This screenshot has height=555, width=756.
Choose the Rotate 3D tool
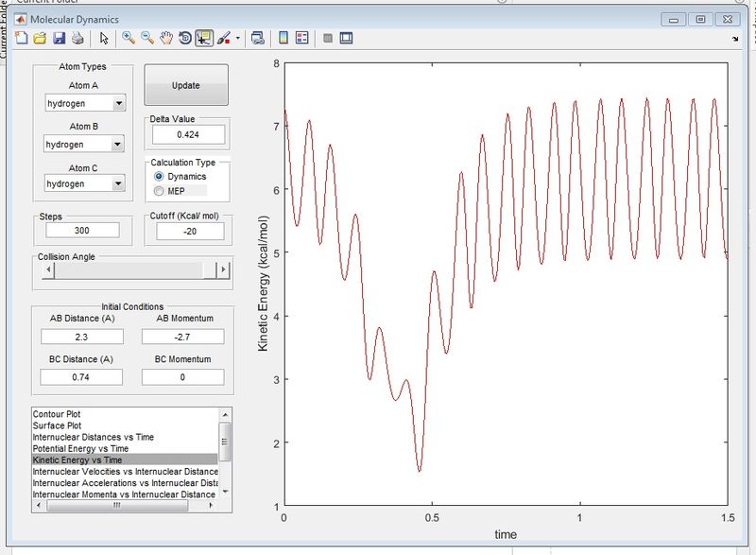[185, 38]
